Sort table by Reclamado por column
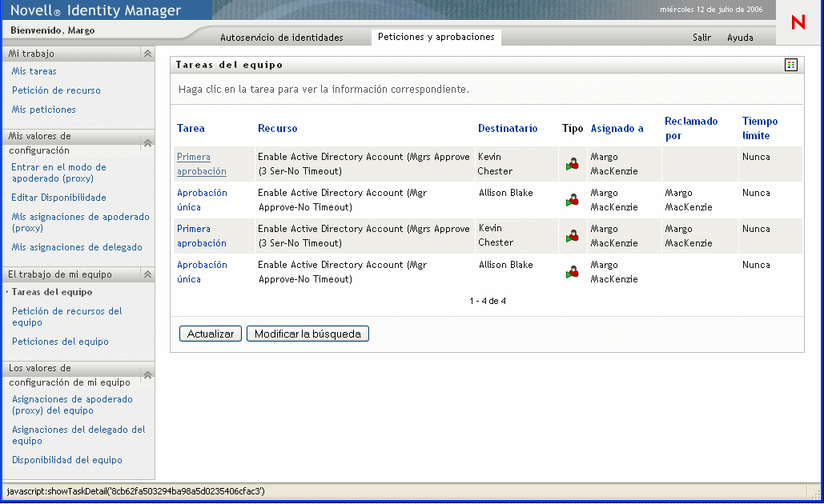824x504 pixels. point(691,128)
